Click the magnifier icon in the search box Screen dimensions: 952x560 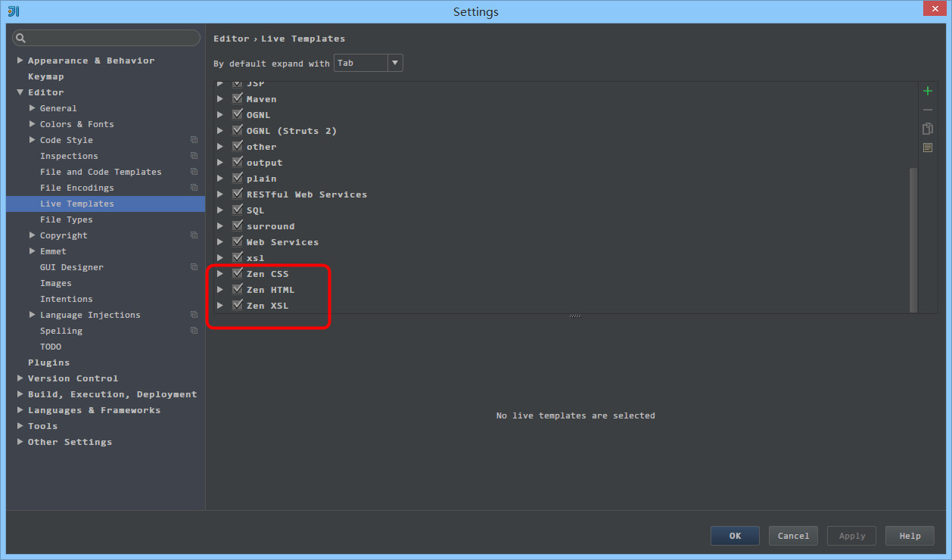coord(20,38)
